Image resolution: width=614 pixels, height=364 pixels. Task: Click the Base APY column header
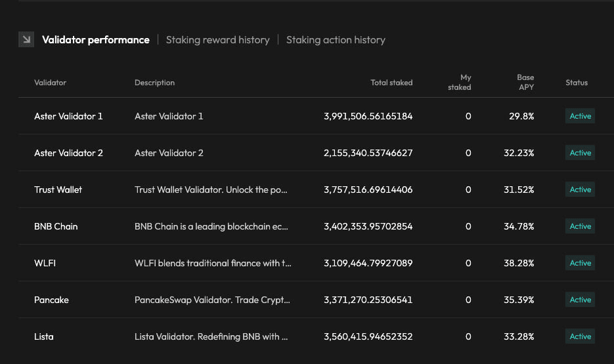[525, 82]
